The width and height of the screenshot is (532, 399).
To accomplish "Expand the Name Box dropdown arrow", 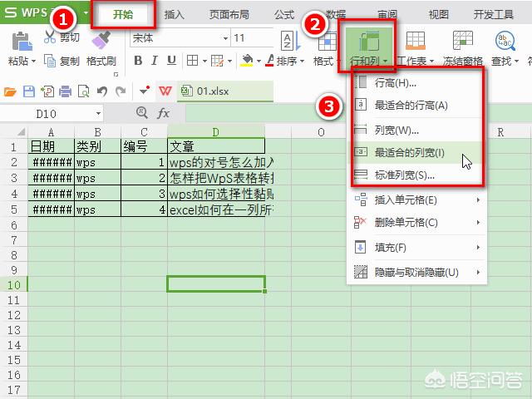I will (x=98, y=113).
